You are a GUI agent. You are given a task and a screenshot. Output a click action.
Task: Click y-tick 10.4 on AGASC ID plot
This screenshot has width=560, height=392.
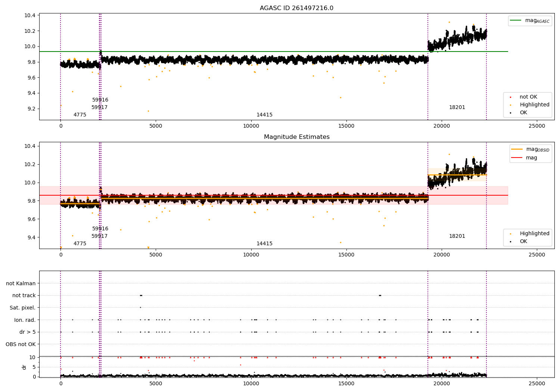tap(29, 15)
